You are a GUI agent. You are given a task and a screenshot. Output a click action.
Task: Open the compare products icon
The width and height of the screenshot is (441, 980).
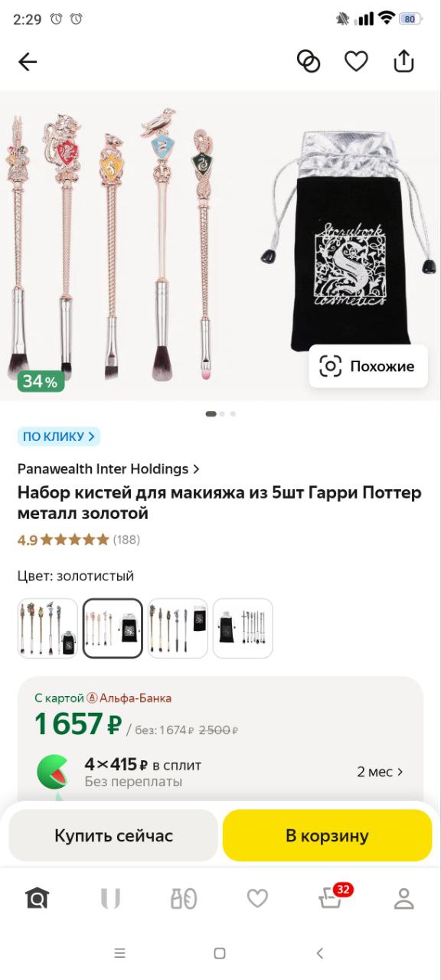(x=308, y=61)
